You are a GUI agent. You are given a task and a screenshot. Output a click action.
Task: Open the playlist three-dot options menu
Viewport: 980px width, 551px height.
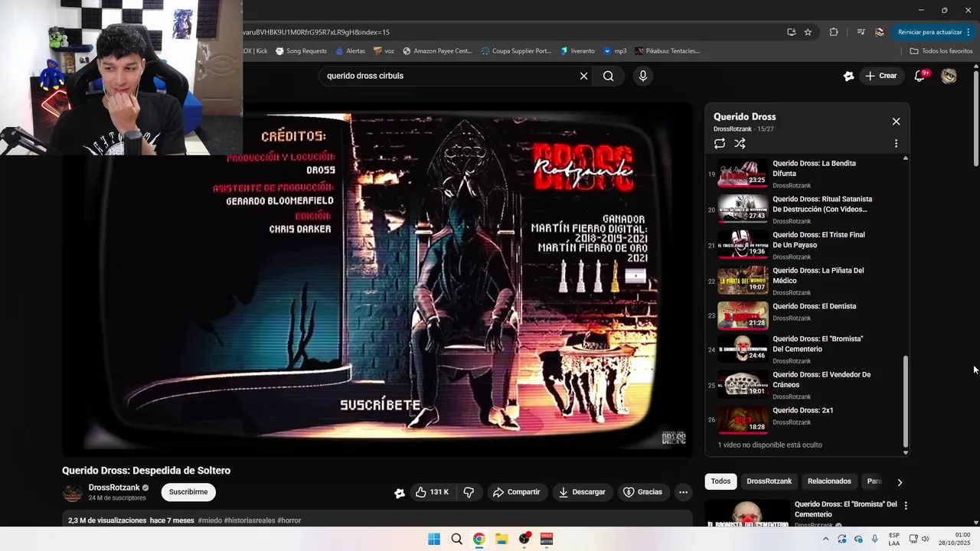click(896, 143)
